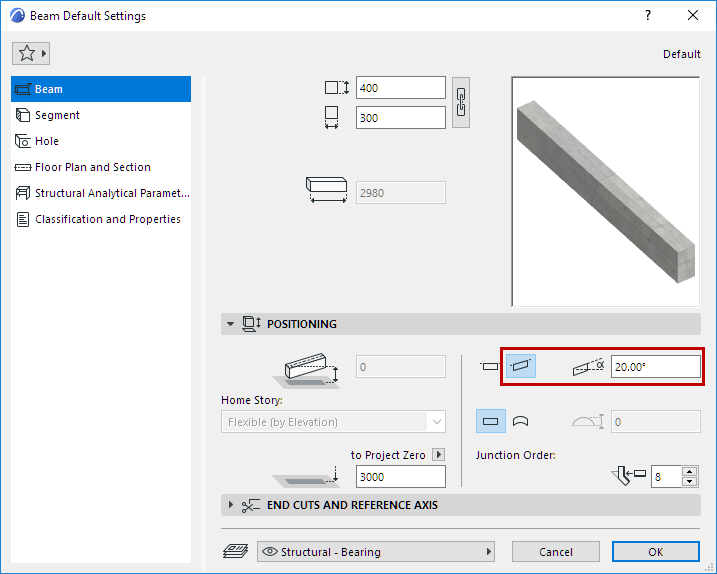Open the to Project Zero reference arrow

point(439,455)
